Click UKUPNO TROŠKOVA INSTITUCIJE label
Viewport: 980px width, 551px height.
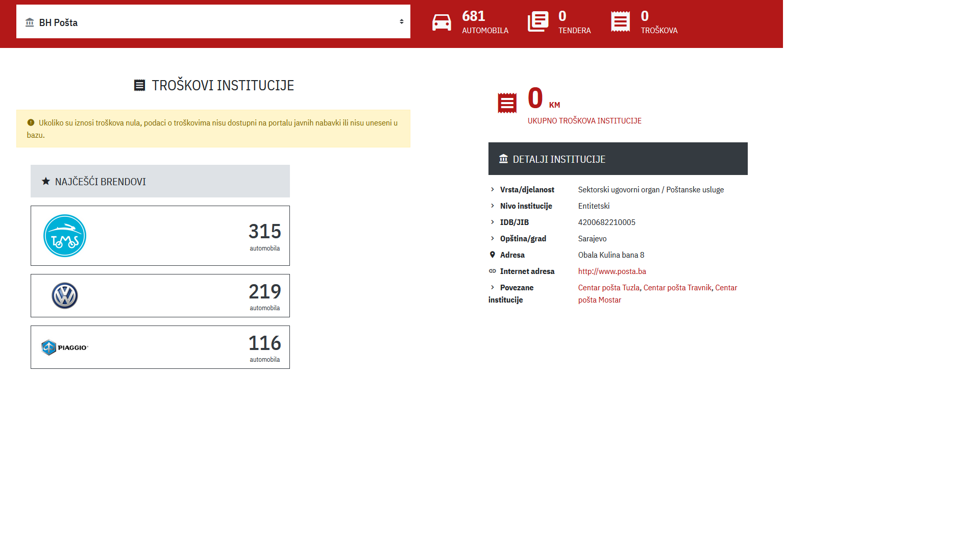(x=584, y=121)
